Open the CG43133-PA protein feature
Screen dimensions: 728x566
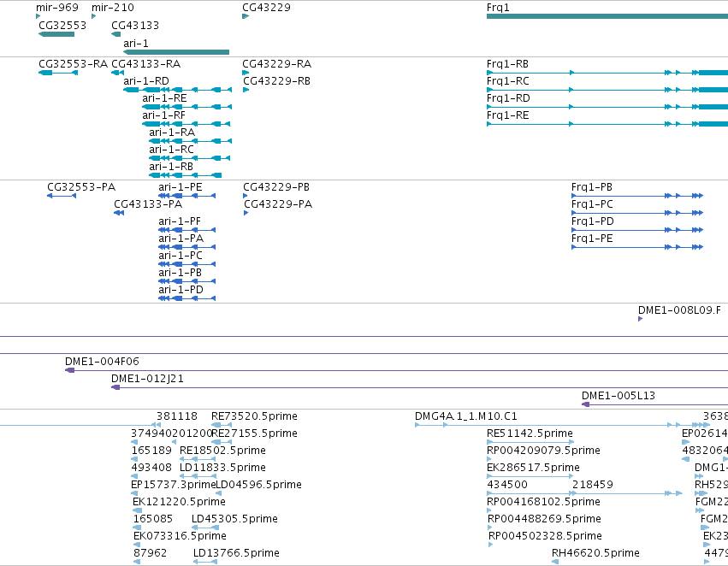(x=119, y=213)
